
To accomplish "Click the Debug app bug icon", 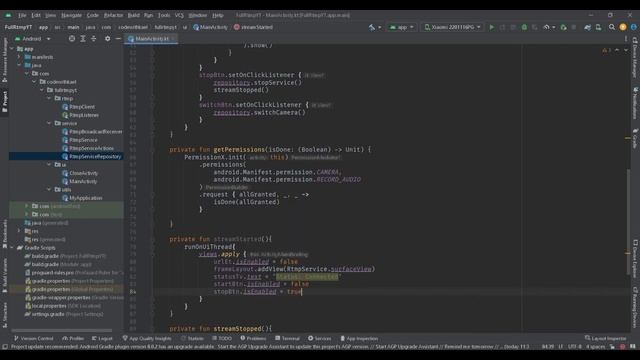I will point(524,27).
